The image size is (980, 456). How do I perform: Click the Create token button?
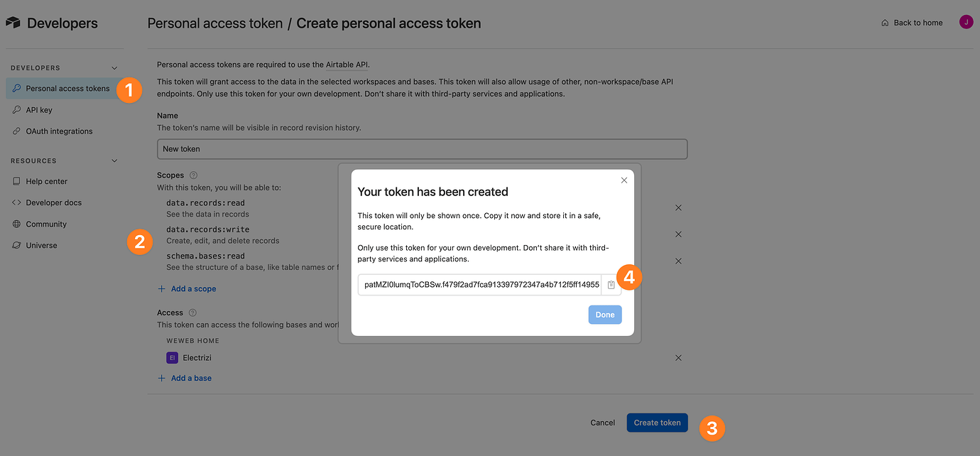click(x=657, y=422)
